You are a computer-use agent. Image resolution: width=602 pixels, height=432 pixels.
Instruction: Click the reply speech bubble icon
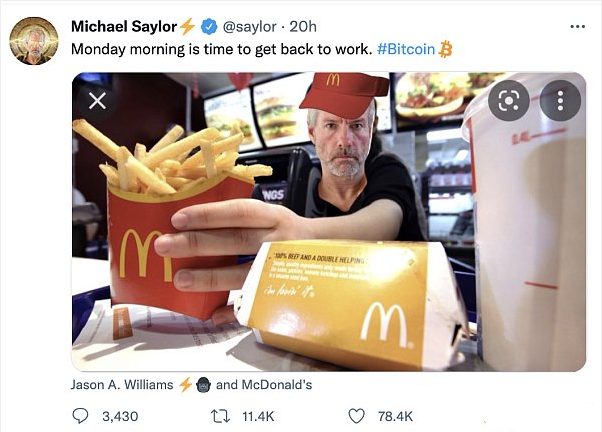(x=80, y=416)
